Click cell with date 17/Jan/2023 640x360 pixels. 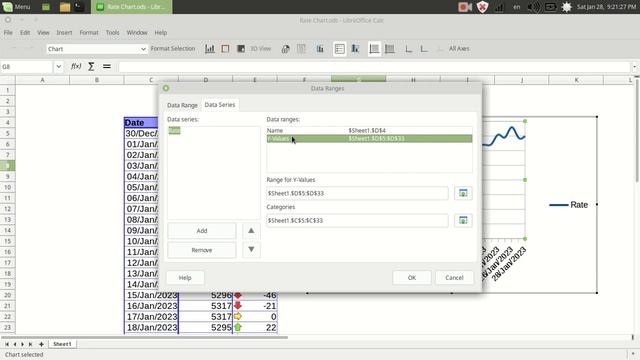151,316
